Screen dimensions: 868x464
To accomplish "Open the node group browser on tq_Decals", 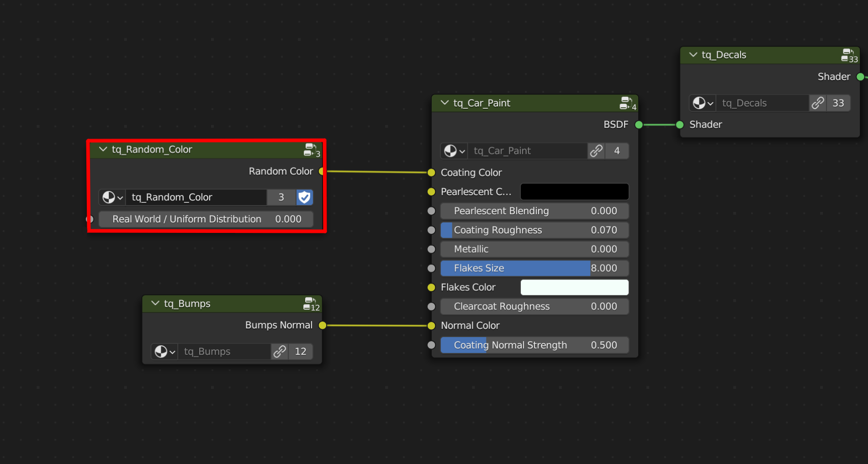I will click(x=701, y=103).
